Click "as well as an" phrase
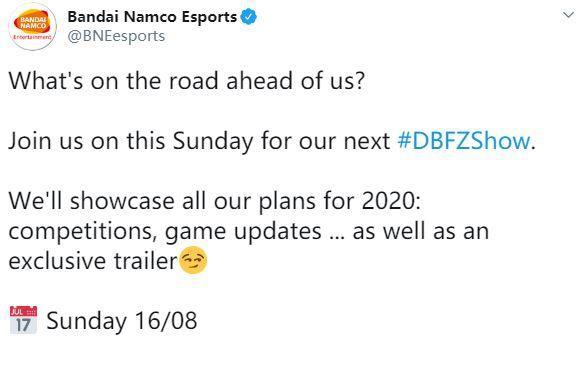Image resolution: width=583 pixels, height=367 pixels. (421, 231)
